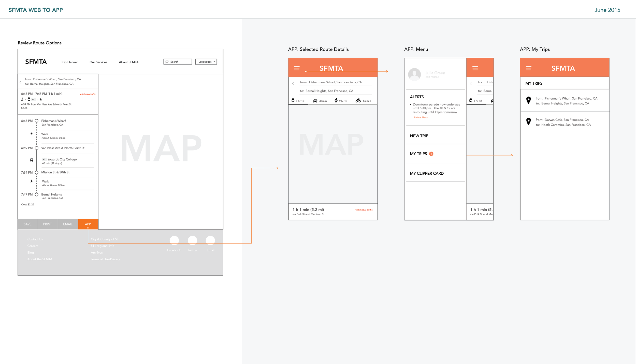The width and height of the screenshot is (636, 364).
Task: Click the SAVE button
Action: tap(28, 224)
